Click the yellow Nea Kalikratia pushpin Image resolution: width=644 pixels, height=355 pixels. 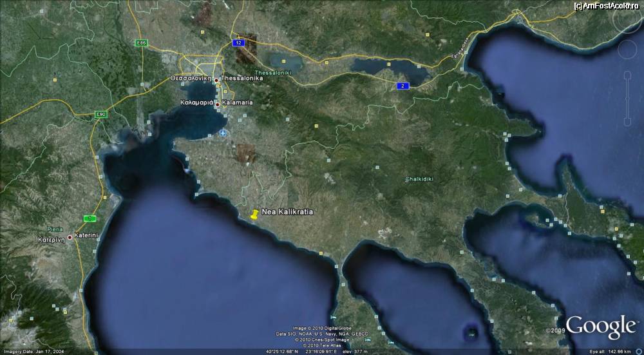(x=254, y=215)
